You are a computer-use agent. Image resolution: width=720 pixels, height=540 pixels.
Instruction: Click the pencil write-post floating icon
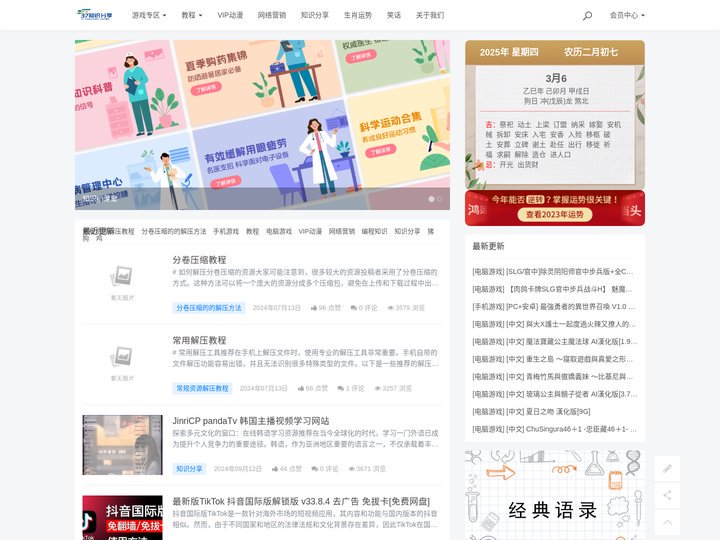(667, 468)
